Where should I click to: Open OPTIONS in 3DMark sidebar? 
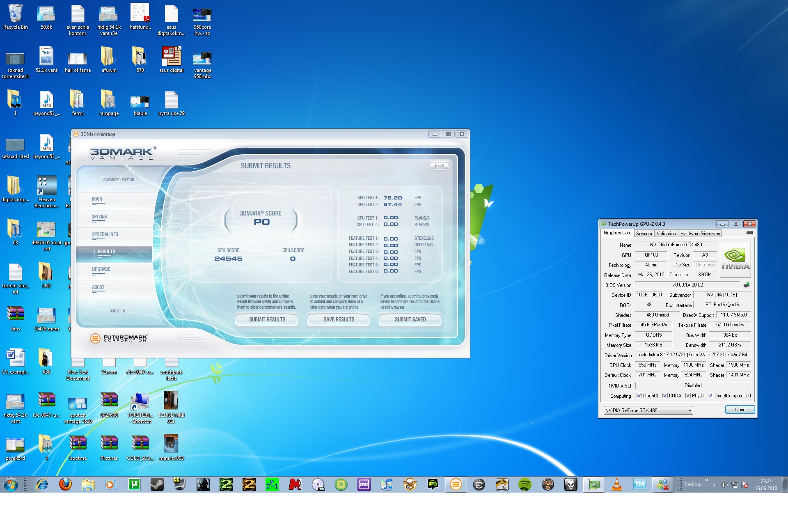pos(114,218)
